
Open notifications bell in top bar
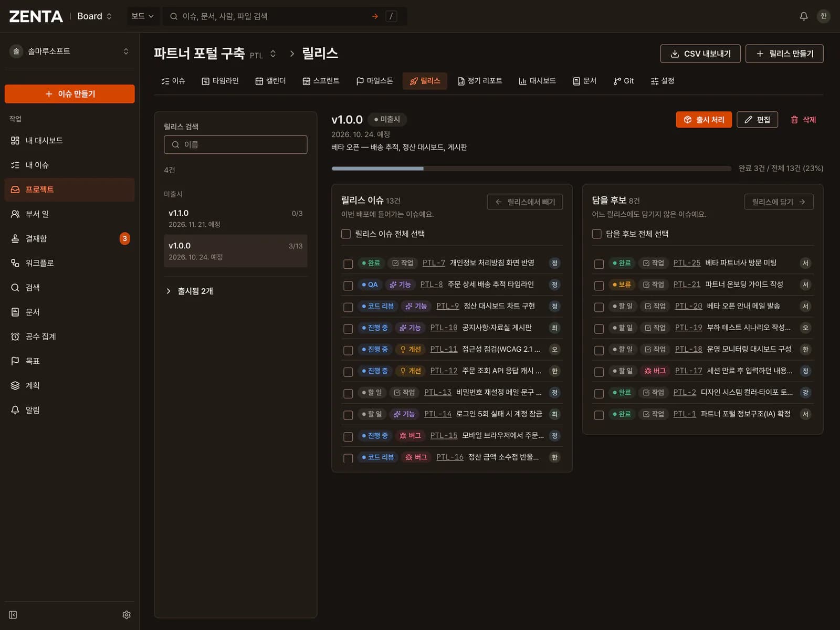(803, 16)
